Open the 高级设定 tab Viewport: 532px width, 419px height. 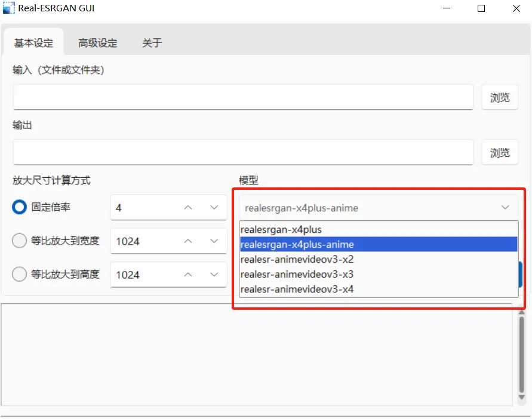97,43
